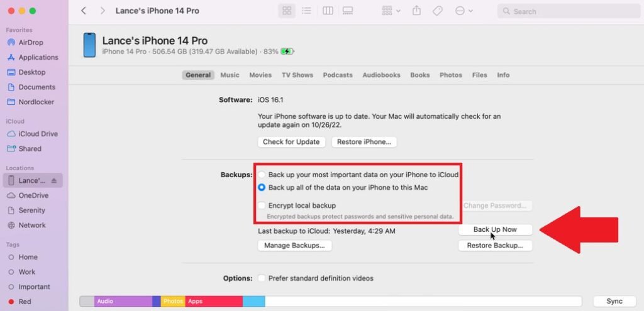Open the group-by options dropdown
Viewport: 644px width, 311px height.
(391, 11)
